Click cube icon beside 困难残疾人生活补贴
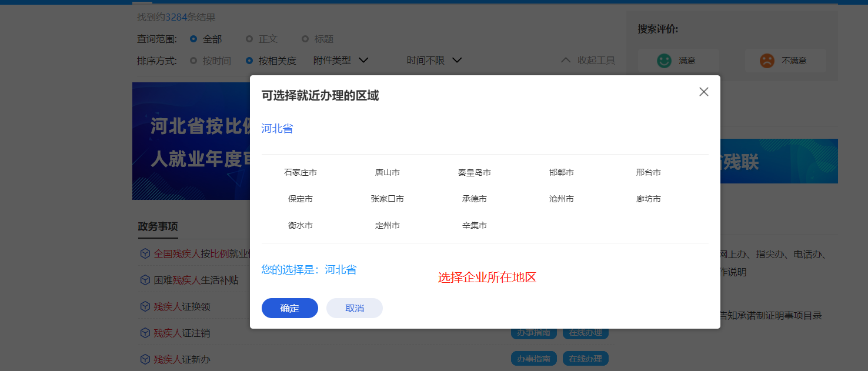868x371 pixels. pos(145,280)
